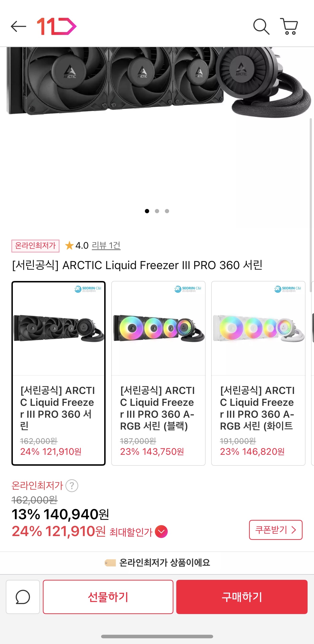Open the 쿠폰받기 coupon chevron button
The image size is (314, 644).
pyautogui.click(x=275, y=530)
